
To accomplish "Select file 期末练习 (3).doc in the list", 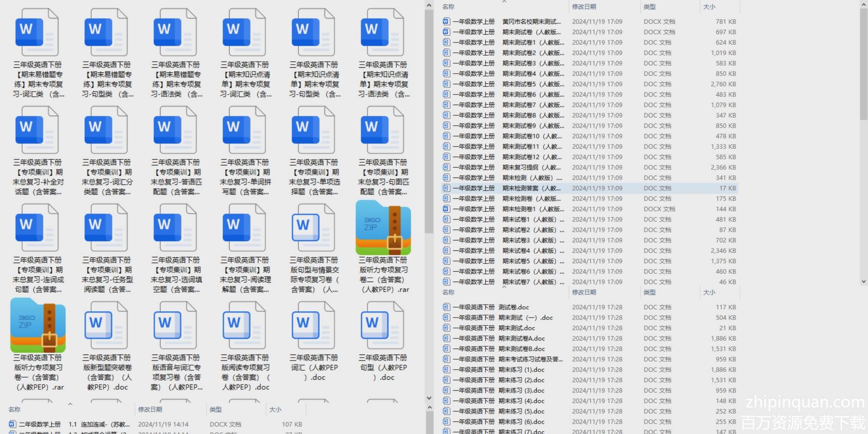I will (521, 391).
